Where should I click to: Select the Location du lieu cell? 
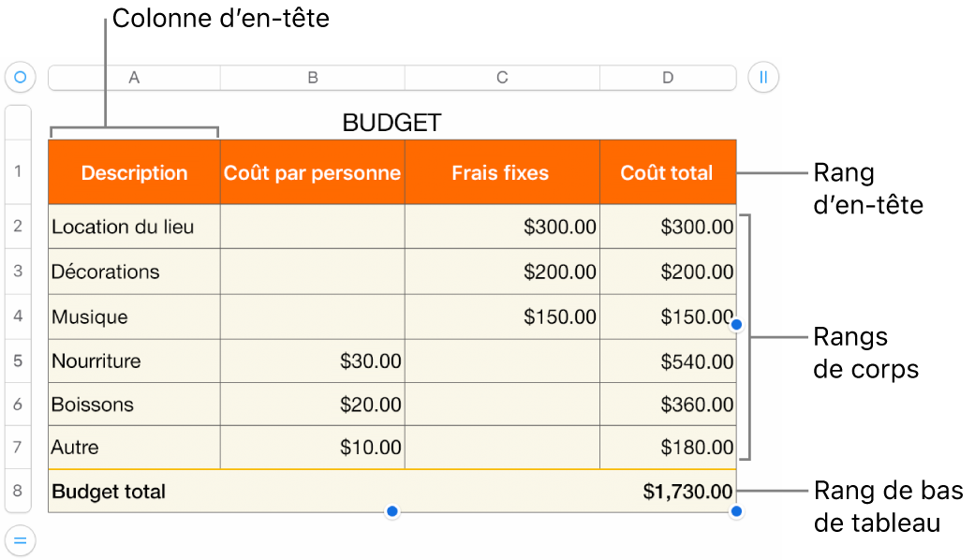(134, 227)
